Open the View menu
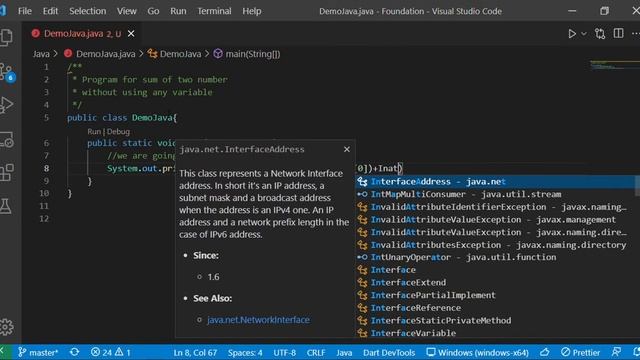Image resolution: width=640 pixels, height=360 pixels. pyautogui.click(x=127, y=11)
